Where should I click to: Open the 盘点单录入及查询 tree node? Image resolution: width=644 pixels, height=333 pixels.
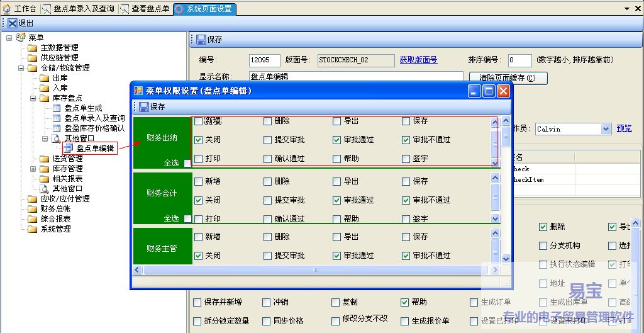click(x=94, y=118)
